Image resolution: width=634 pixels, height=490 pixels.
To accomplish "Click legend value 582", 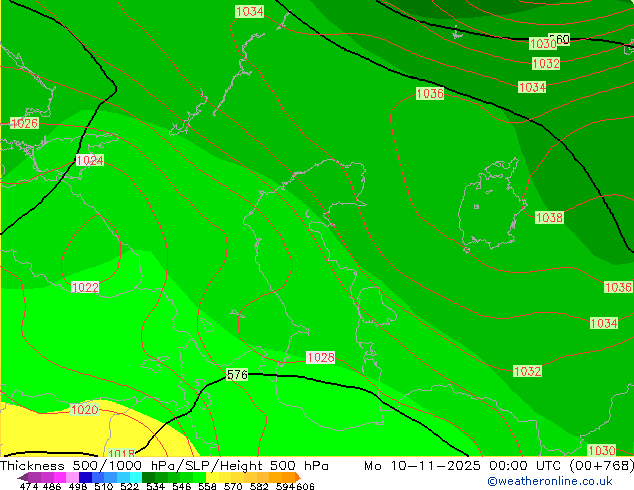I will pyautogui.click(x=259, y=486).
